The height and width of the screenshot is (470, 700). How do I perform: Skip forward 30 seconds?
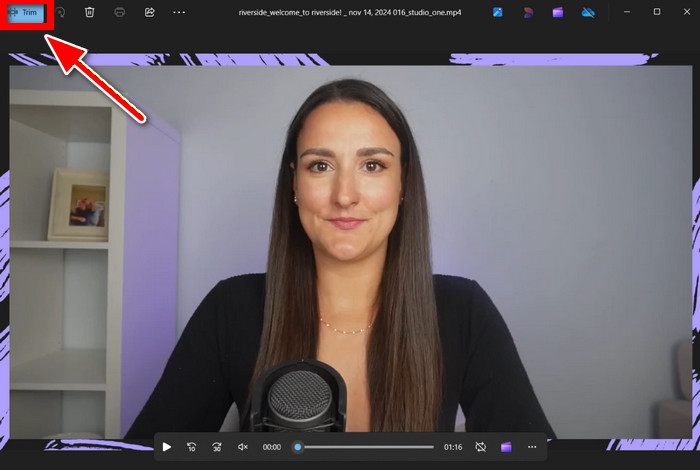click(x=217, y=447)
